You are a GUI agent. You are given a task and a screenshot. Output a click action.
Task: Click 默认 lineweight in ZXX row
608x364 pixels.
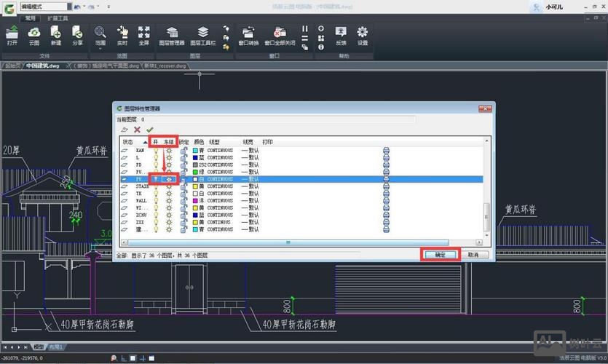(x=254, y=223)
